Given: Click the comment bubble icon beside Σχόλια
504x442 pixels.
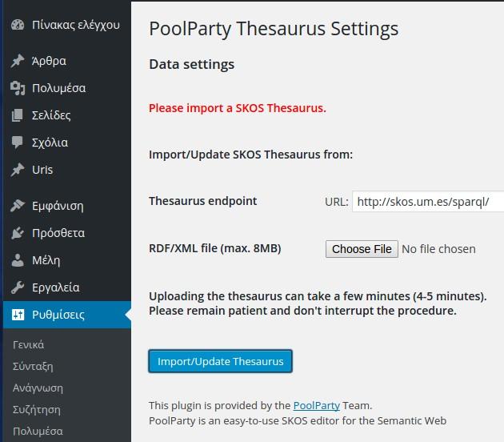Looking at the screenshot, I should pos(18,143).
